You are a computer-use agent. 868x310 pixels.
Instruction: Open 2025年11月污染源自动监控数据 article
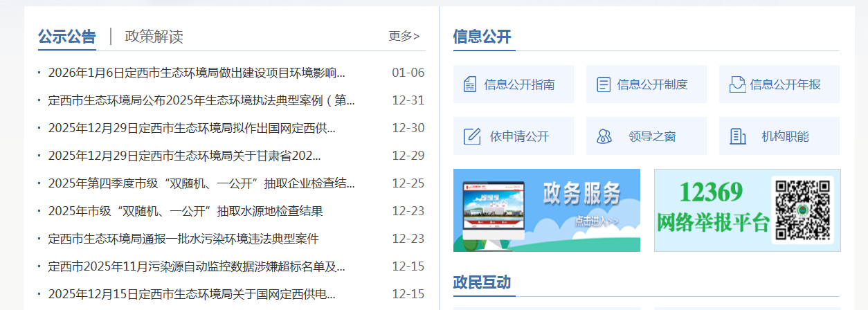(197, 266)
